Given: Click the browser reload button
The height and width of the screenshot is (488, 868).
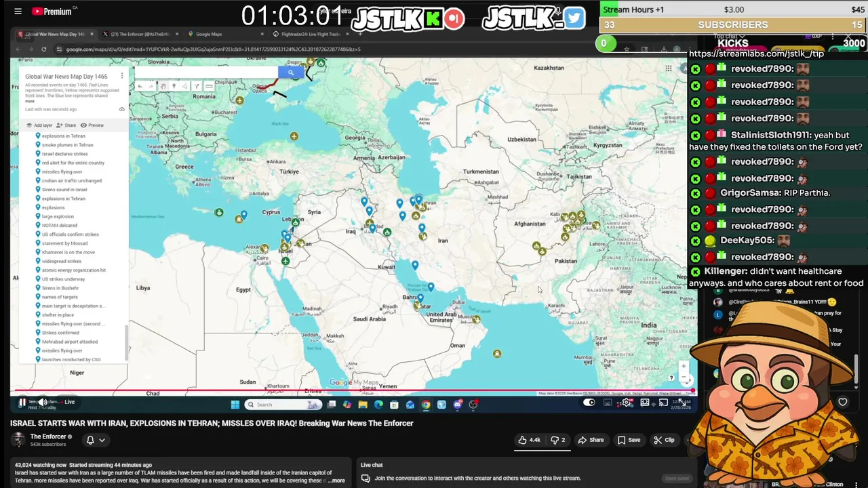Looking at the screenshot, I should (43, 49).
